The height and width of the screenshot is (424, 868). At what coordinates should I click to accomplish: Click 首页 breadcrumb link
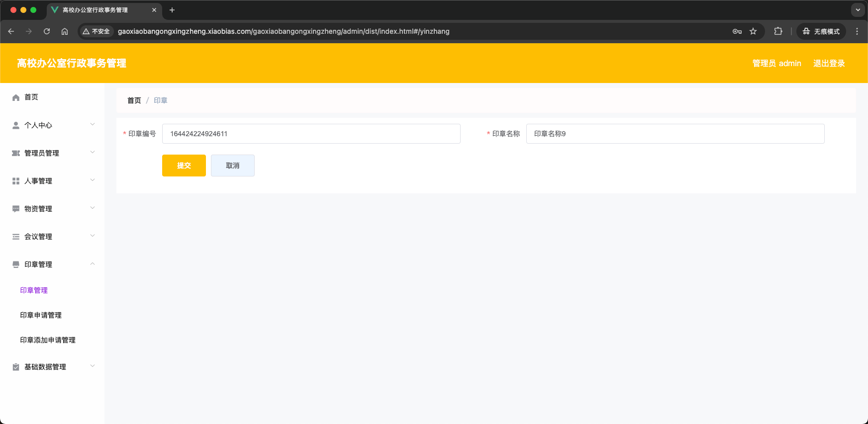click(x=134, y=100)
